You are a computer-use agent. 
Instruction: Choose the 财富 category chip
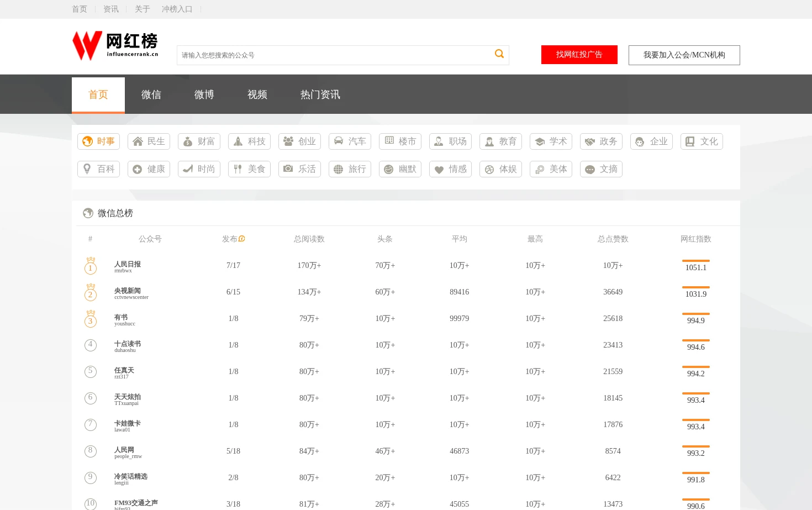(x=199, y=141)
